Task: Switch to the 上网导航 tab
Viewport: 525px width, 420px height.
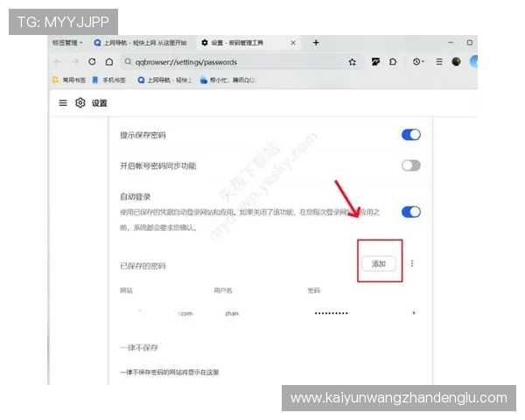Action: pos(140,43)
